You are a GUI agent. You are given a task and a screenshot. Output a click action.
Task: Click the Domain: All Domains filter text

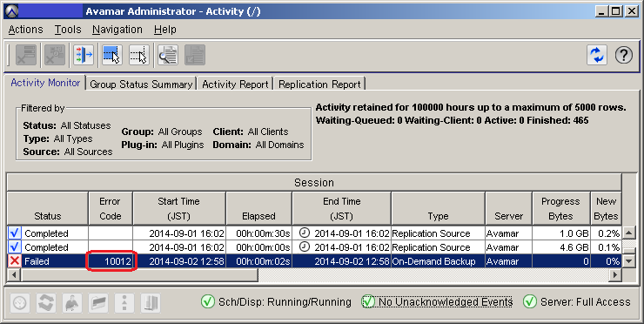coord(258,145)
